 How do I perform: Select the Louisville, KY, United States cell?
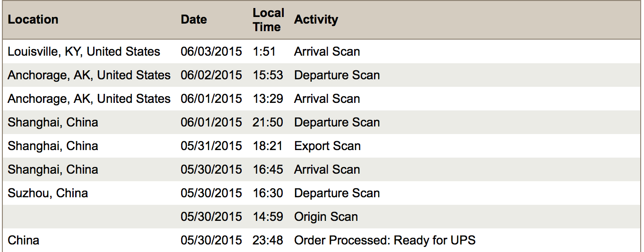coord(84,51)
